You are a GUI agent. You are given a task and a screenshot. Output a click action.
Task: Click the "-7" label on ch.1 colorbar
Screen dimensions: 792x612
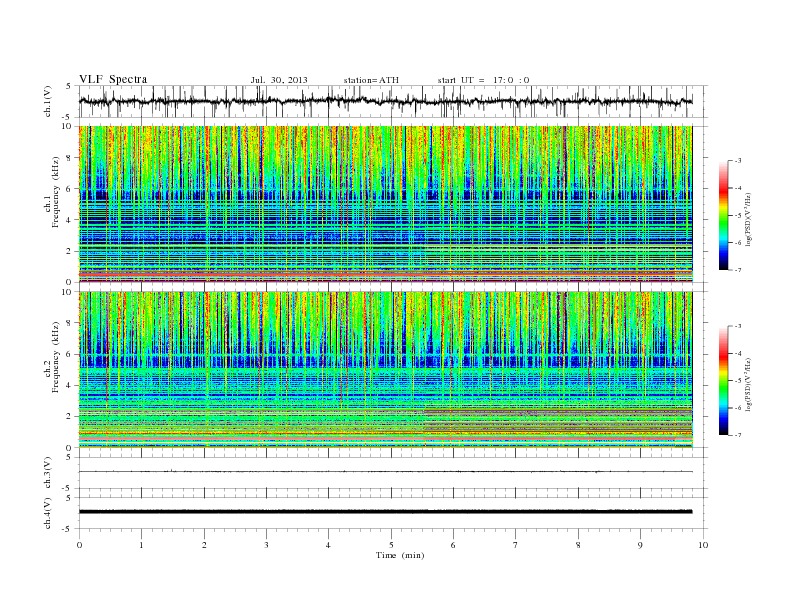coord(738,270)
